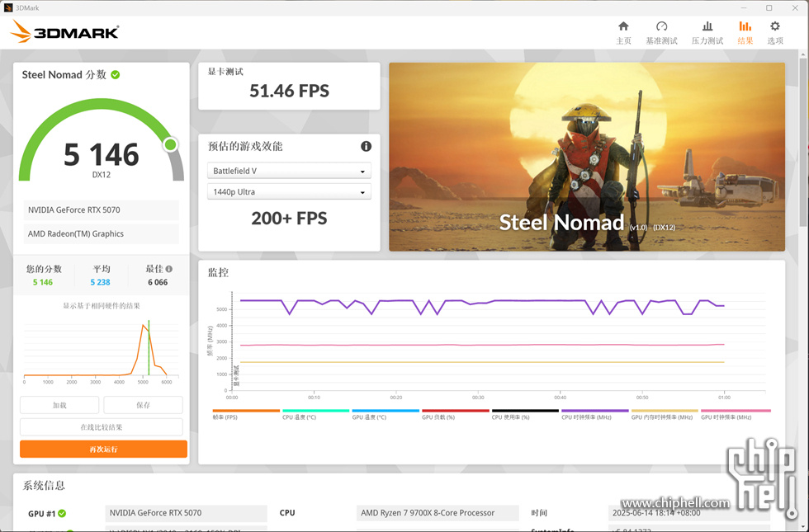This screenshot has height=532, width=809.
Task: Toggle CPU 使用率 black legend swatch
Action: pyautogui.click(x=525, y=411)
